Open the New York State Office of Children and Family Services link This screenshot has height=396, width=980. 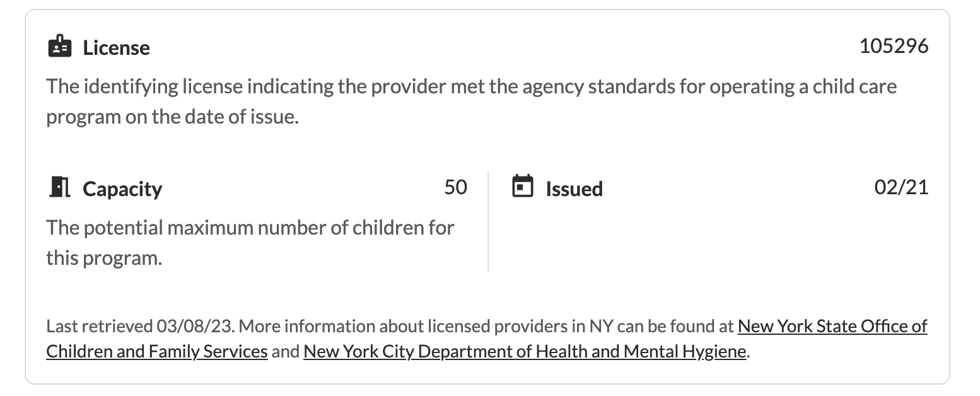832,327
